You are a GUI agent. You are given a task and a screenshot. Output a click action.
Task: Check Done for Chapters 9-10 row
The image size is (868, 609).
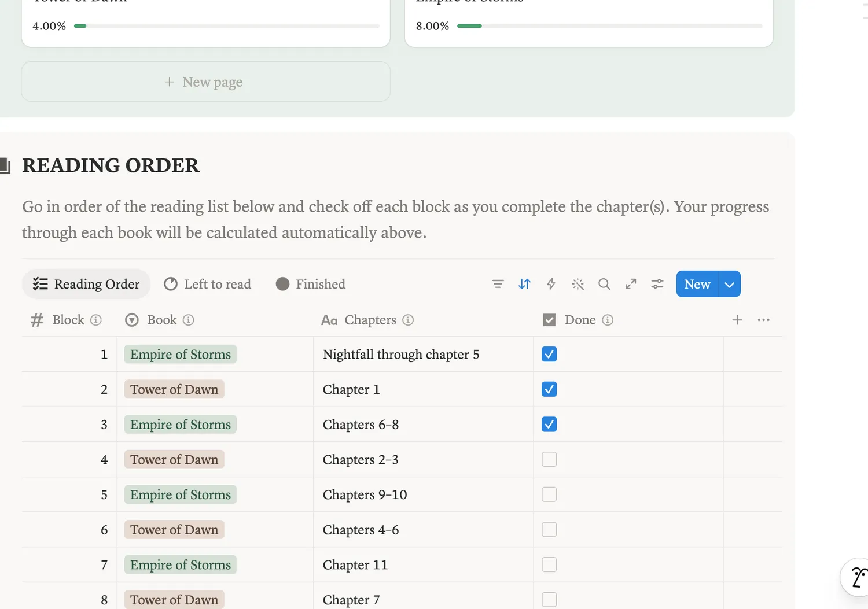(549, 494)
